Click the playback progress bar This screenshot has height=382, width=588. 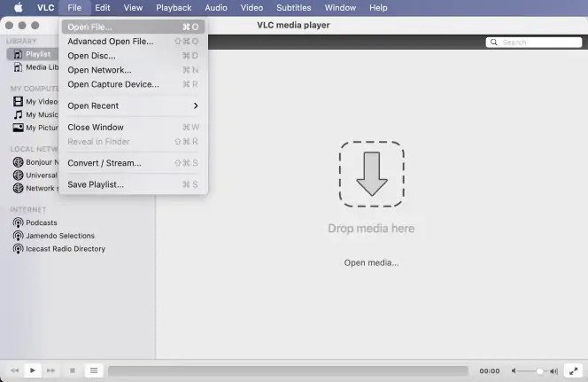pyautogui.click(x=288, y=371)
